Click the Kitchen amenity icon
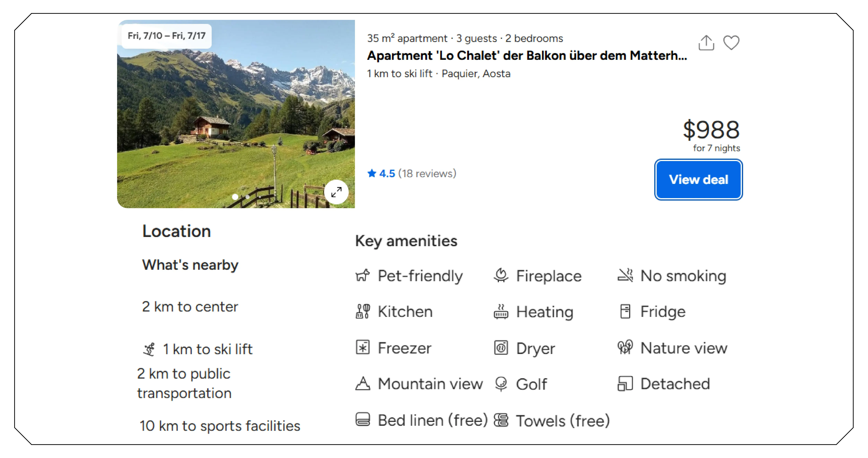868x458 pixels. click(363, 311)
